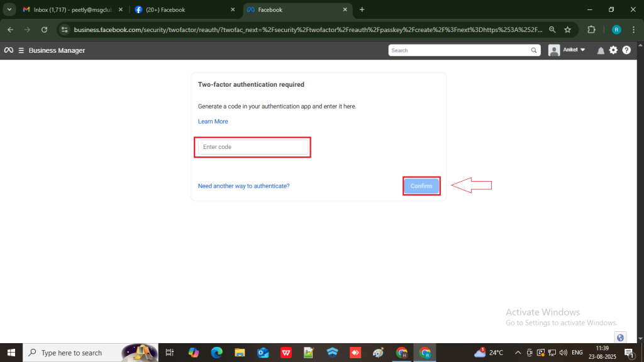Screen dimensions: 644x362
Task: Click 'Need another way to authenticate?' link
Action: tap(243, 186)
